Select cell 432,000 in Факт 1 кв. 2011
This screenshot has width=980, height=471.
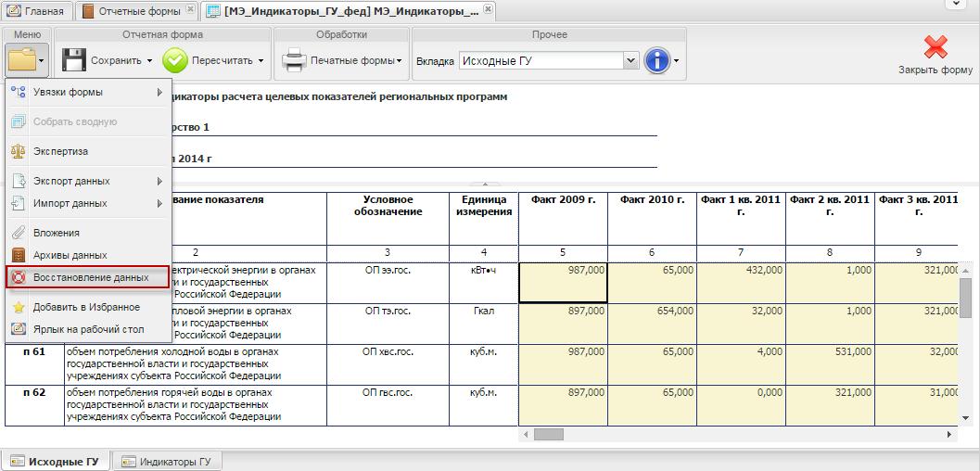pos(741,283)
